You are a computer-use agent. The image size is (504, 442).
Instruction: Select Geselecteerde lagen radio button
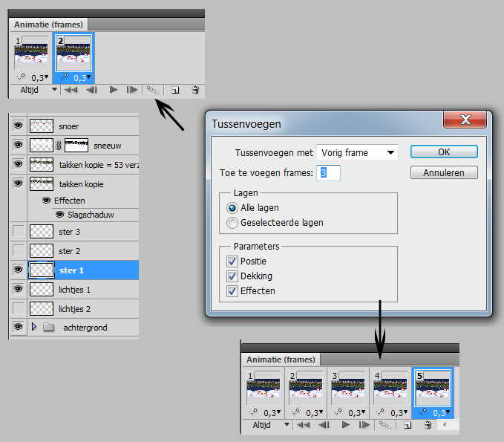pyautogui.click(x=232, y=223)
